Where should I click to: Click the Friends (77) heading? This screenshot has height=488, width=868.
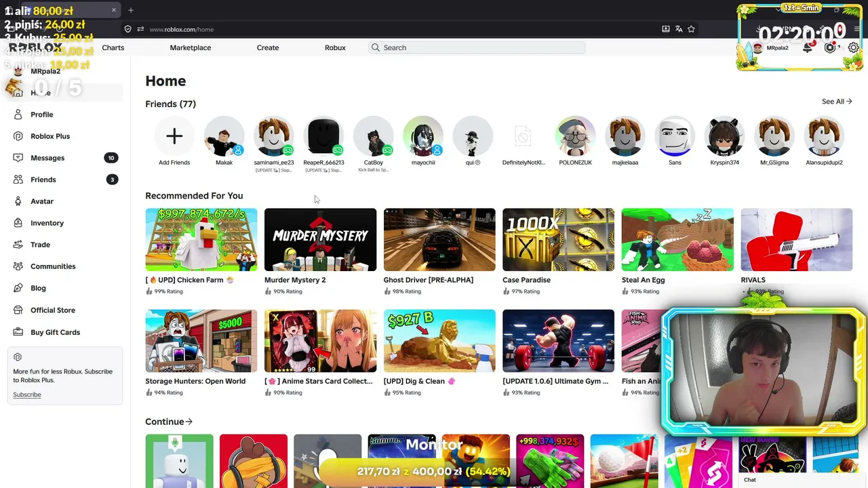(x=170, y=104)
